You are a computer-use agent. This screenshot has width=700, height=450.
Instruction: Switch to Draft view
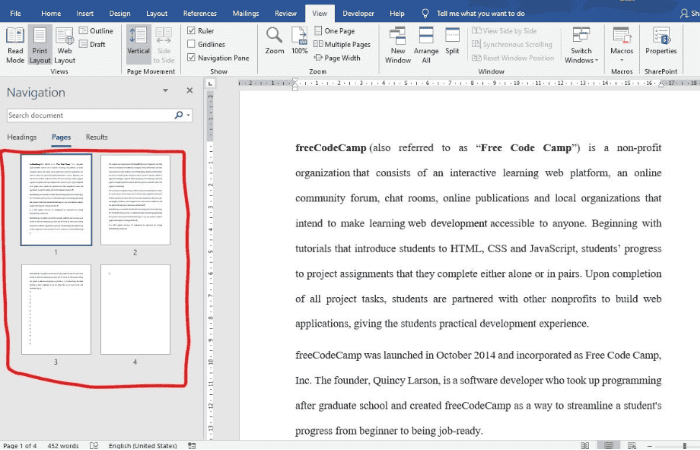[92, 44]
